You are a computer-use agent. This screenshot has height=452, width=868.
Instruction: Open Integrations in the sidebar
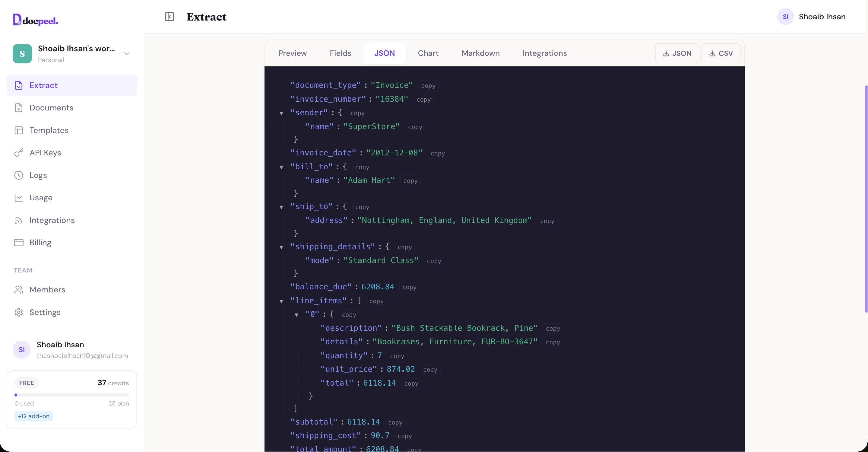click(x=72, y=220)
